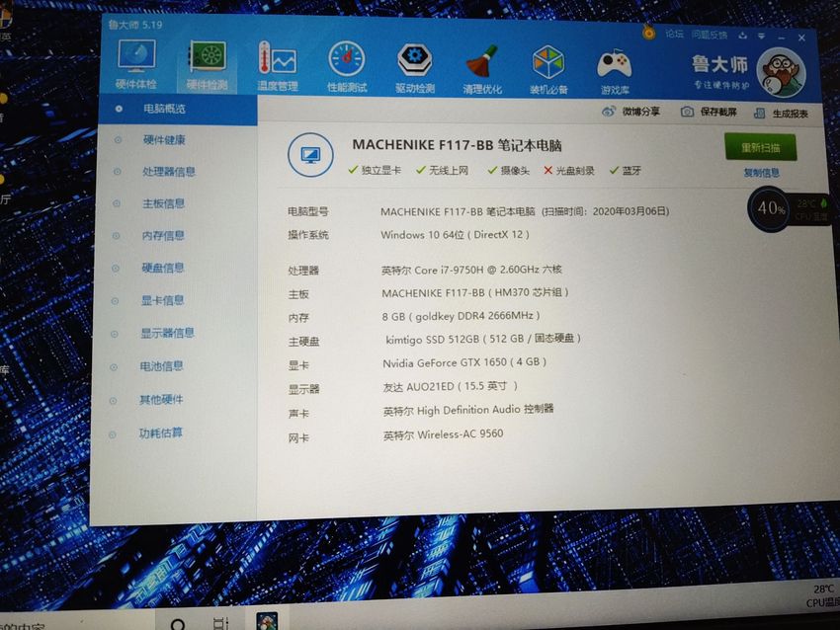Open 主板信息 motherboard info
This screenshot has width=840, height=630.
click(163, 203)
